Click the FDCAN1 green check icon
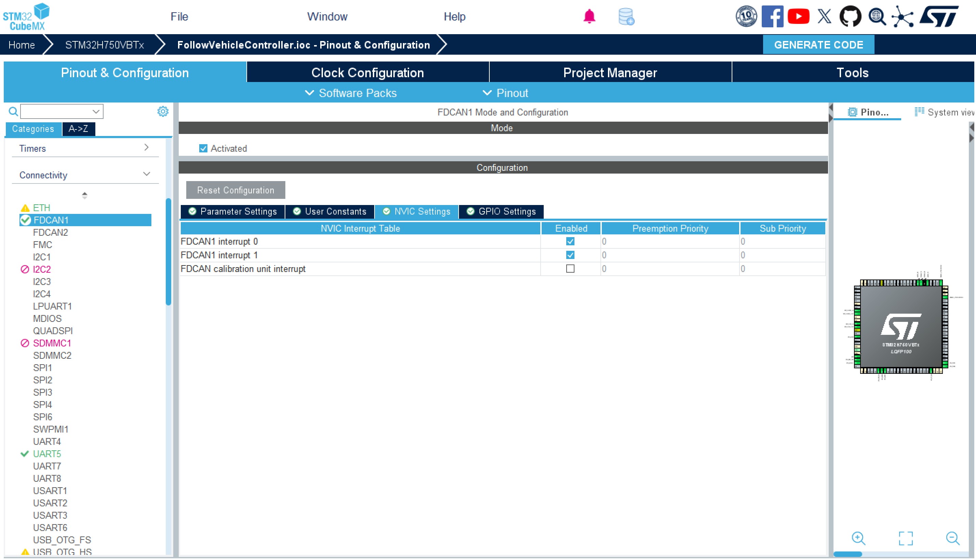The image size is (976, 560). (25, 220)
